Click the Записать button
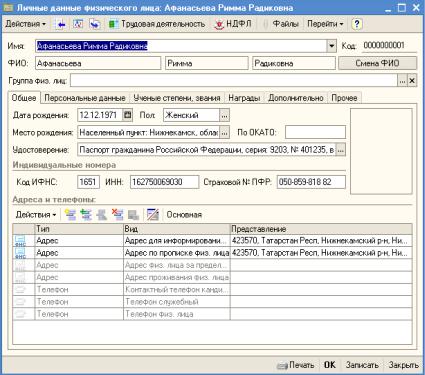Screen dimensions: 425x375 362,365
